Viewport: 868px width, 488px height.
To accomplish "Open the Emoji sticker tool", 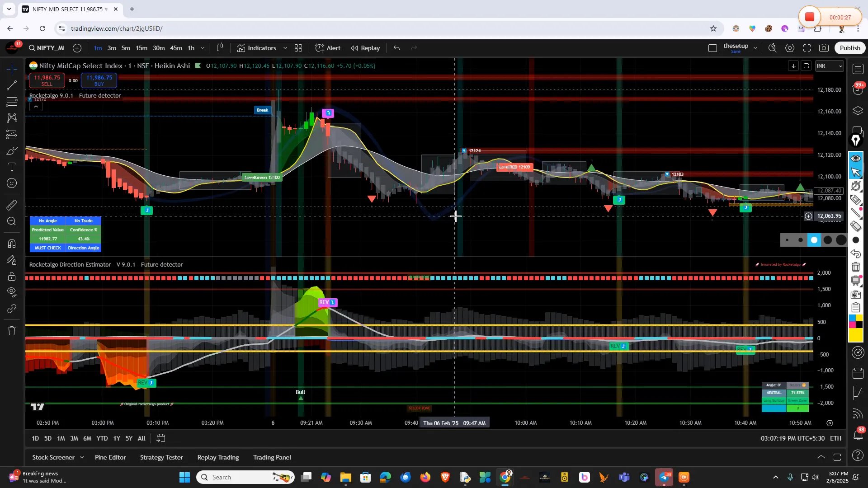I will (x=11, y=183).
